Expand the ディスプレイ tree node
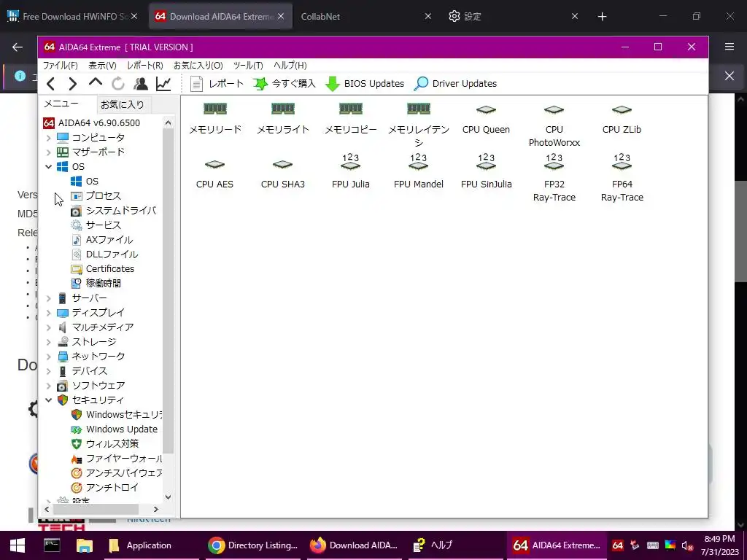Image resolution: width=747 pixels, height=560 pixels. pyautogui.click(x=48, y=313)
